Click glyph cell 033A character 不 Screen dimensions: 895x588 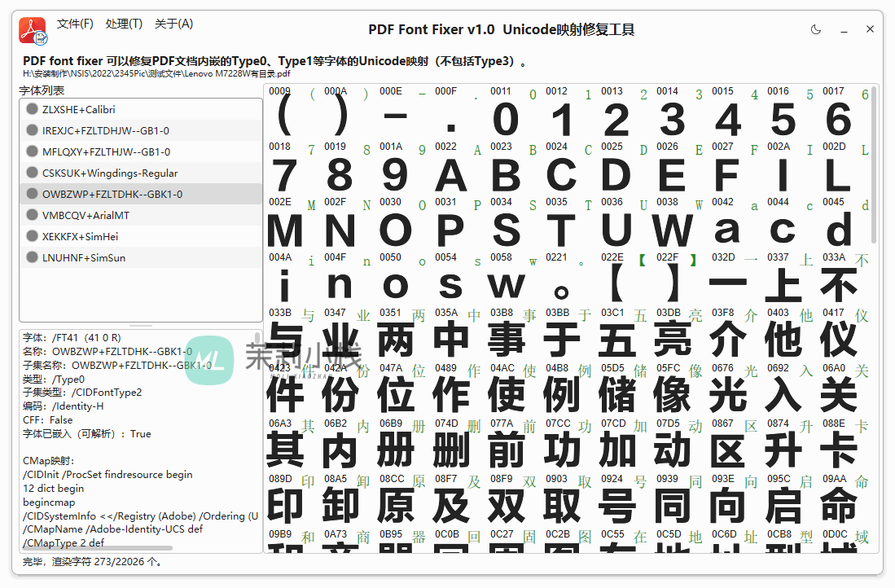(846, 279)
